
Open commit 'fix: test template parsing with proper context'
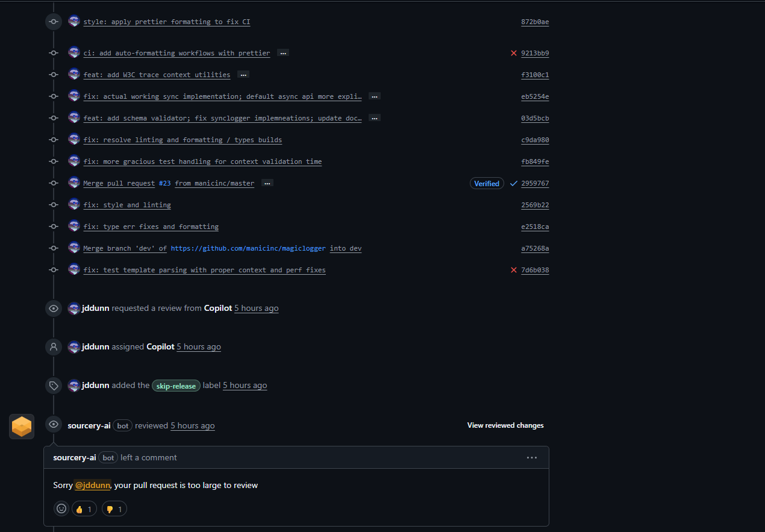click(x=204, y=270)
